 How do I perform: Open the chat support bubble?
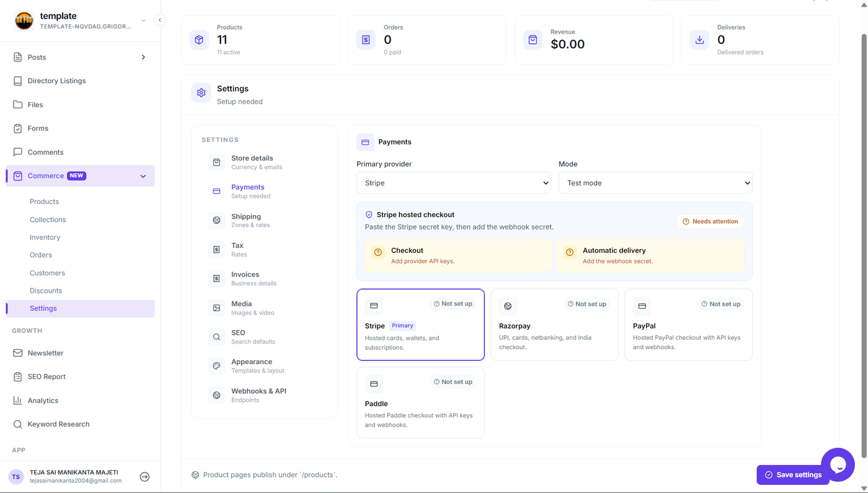tap(838, 464)
